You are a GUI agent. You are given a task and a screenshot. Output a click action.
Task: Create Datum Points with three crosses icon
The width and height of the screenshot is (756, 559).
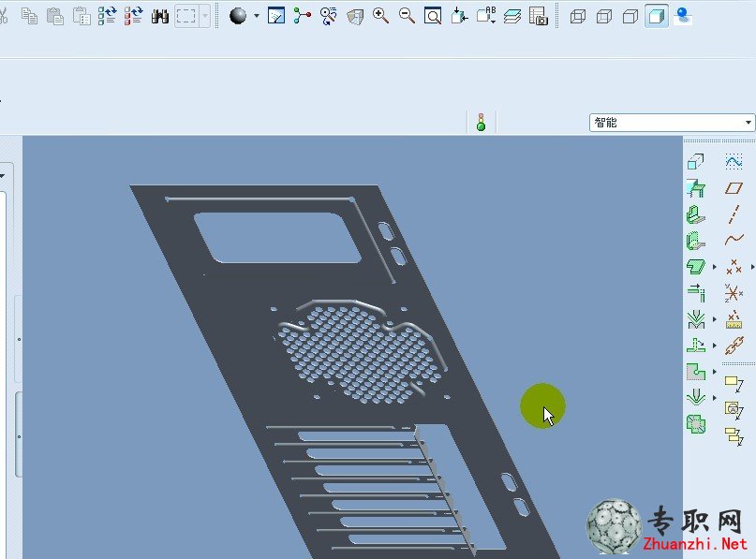coord(734,267)
